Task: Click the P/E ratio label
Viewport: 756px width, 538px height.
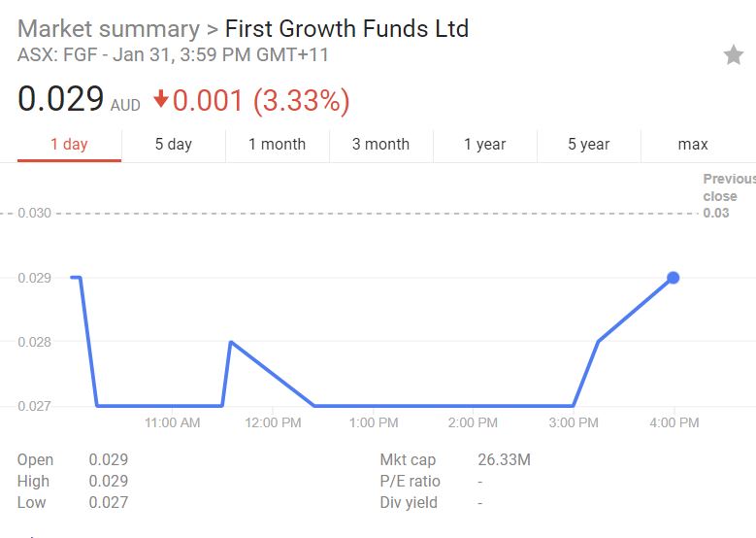Action: [410, 482]
